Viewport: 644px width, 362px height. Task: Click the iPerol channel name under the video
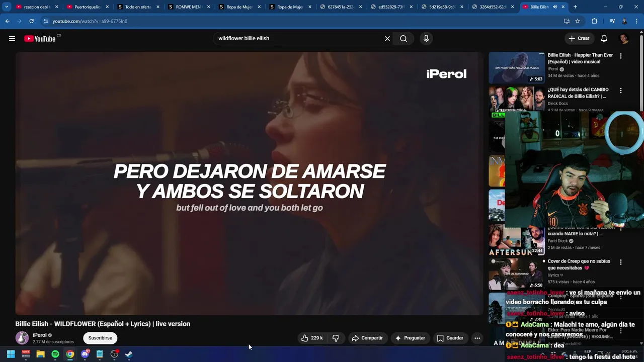[x=40, y=335]
